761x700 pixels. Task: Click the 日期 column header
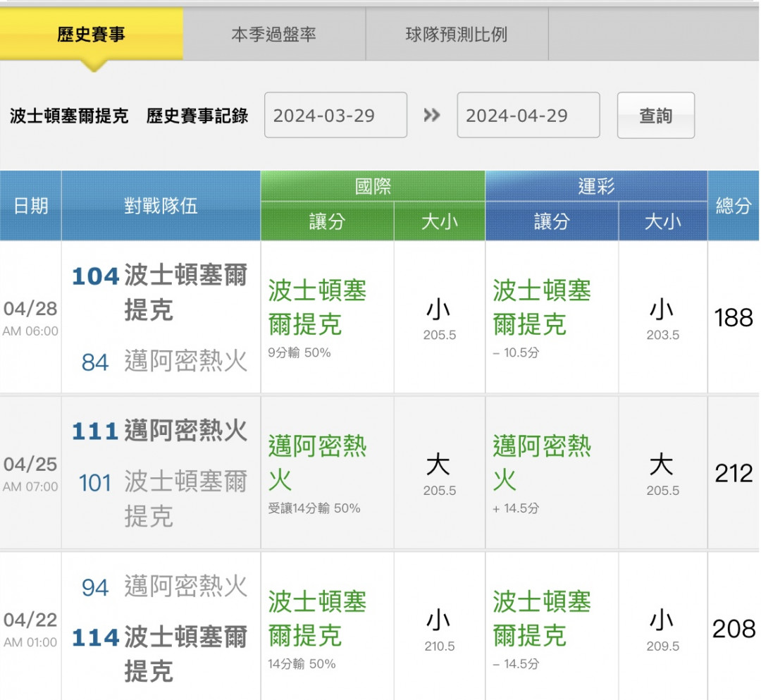(30, 205)
